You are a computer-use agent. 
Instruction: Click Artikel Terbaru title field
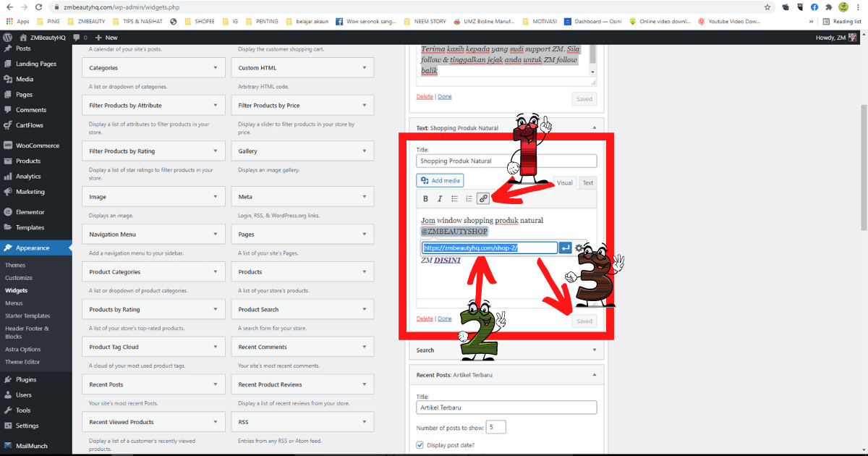507,408
